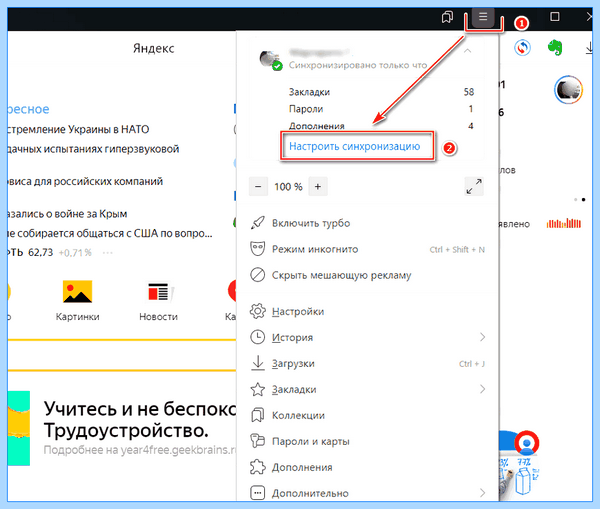Viewport: 600px width, 509px height.
Task: Click the 100 % zoom value
Action: (288, 187)
